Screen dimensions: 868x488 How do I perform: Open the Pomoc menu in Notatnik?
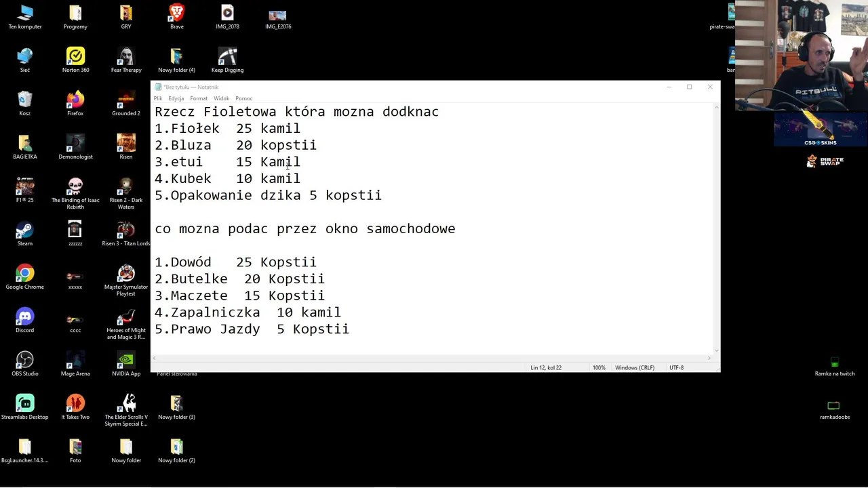(244, 98)
